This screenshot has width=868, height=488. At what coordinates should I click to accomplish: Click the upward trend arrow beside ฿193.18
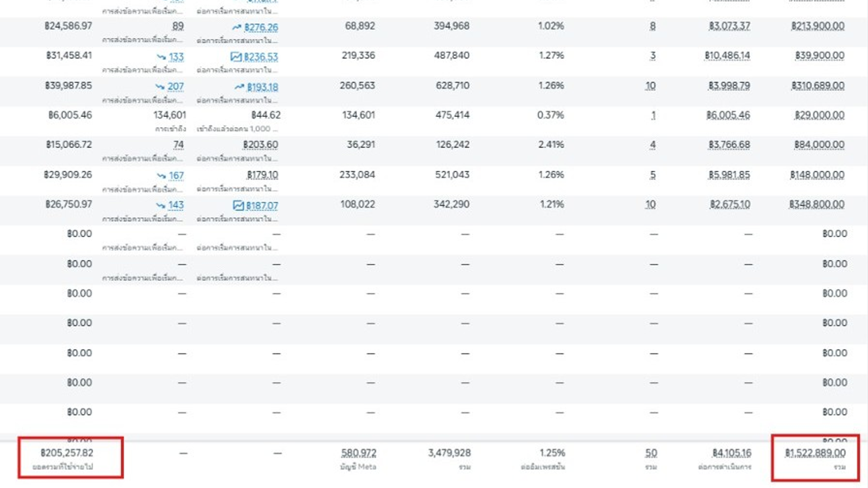pyautogui.click(x=240, y=87)
